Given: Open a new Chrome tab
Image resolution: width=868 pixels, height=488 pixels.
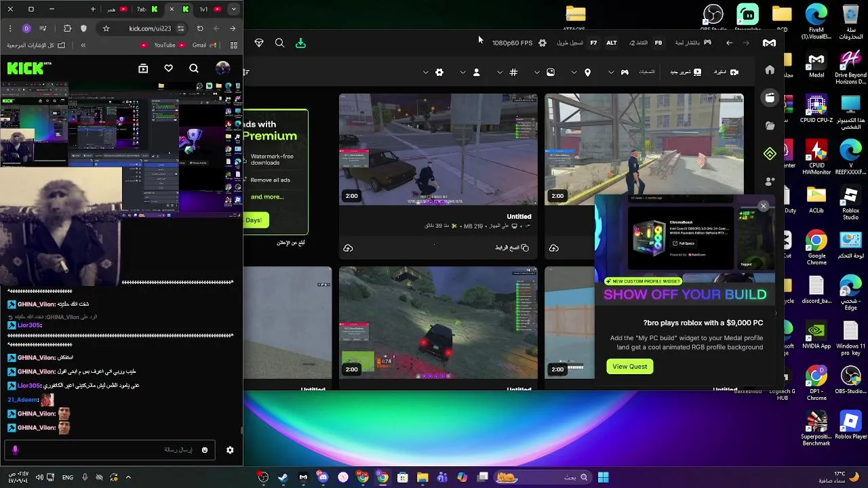Looking at the screenshot, I should tap(93, 9).
